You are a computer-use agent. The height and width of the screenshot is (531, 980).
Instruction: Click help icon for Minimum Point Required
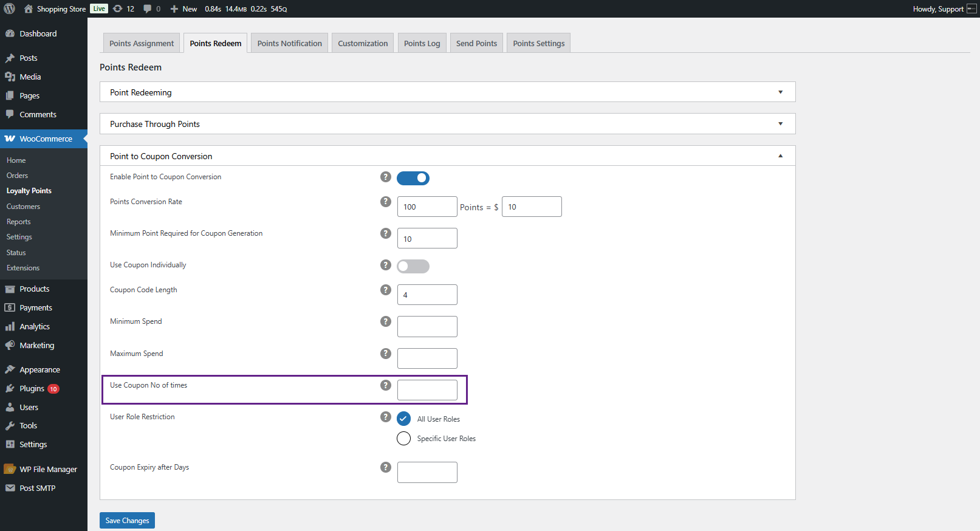coord(385,233)
